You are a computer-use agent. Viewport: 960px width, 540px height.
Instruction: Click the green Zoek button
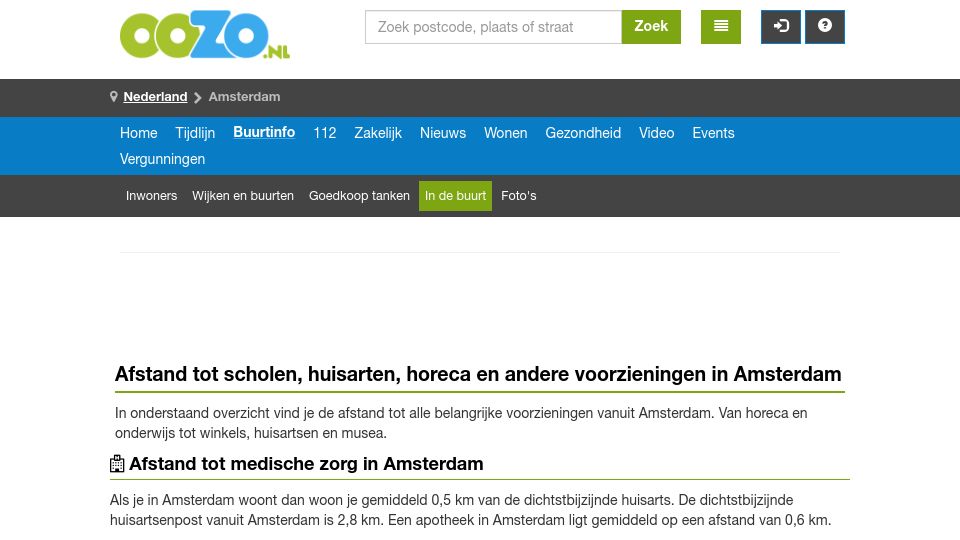pos(651,27)
